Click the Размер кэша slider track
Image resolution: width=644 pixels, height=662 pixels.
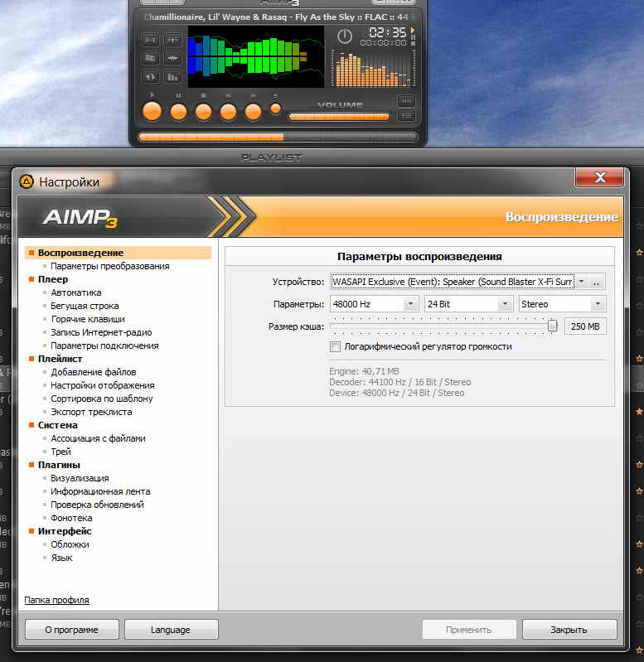click(x=439, y=326)
